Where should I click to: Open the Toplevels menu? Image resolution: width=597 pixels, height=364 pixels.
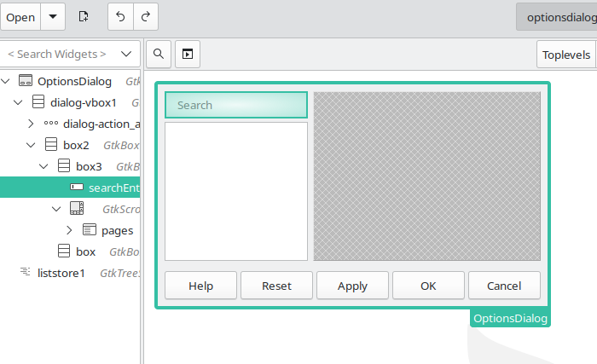(x=565, y=55)
